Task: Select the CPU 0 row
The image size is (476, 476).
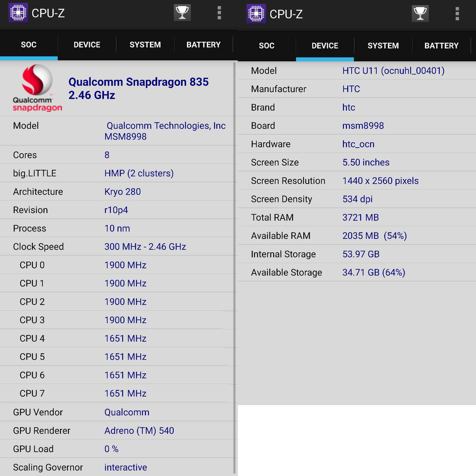Action: click(117, 265)
